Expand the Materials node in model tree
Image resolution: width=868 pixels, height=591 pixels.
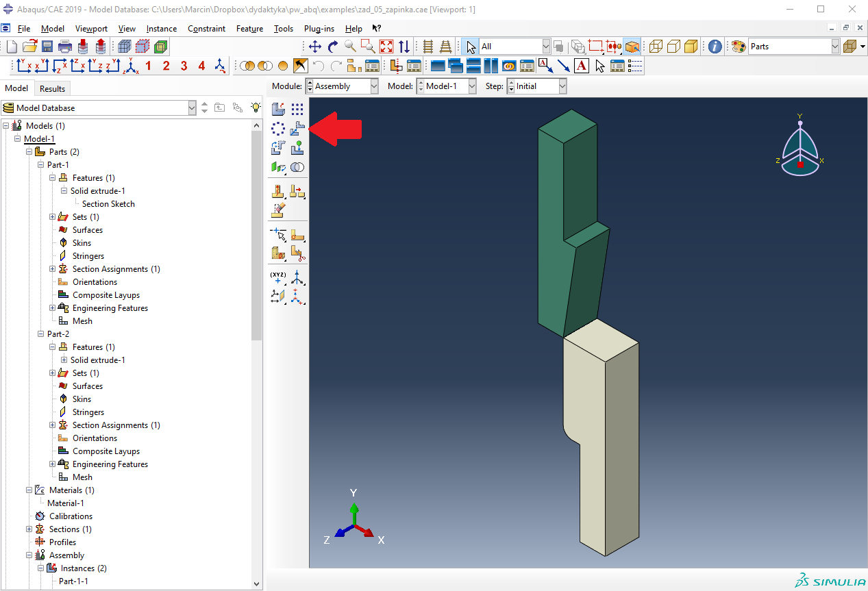(29, 490)
